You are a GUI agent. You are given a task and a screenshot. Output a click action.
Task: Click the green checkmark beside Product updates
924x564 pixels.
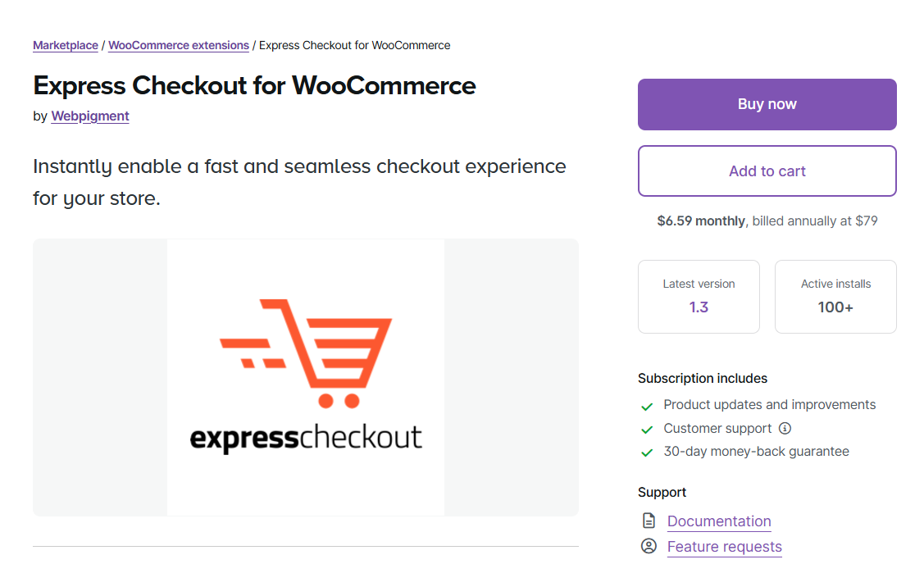click(x=646, y=406)
